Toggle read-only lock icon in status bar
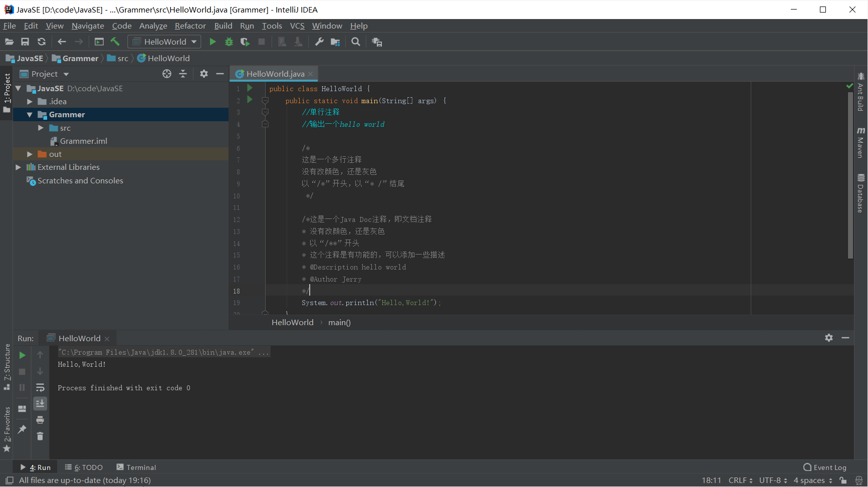This screenshot has height=487, width=868. [x=843, y=480]
